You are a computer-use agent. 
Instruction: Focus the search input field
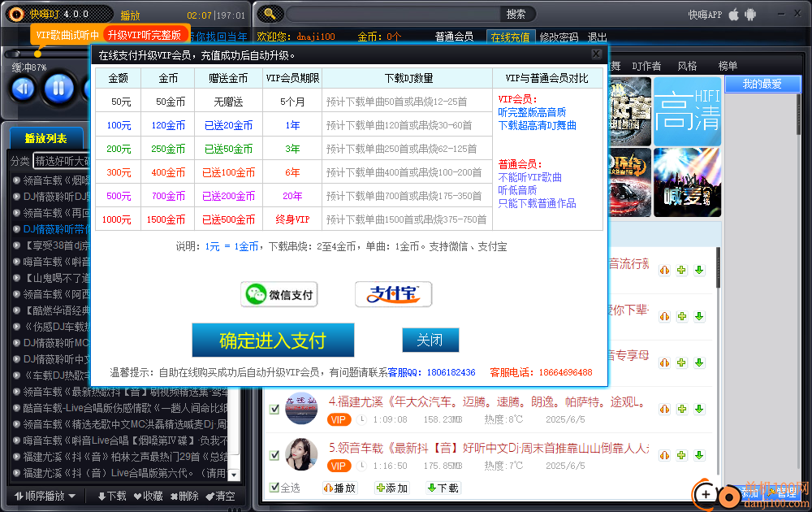tap(394, 14)
